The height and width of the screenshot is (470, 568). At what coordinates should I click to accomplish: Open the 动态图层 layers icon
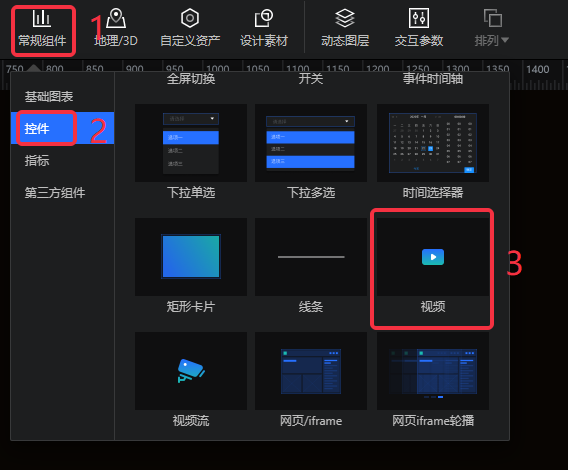coord(345,18)
